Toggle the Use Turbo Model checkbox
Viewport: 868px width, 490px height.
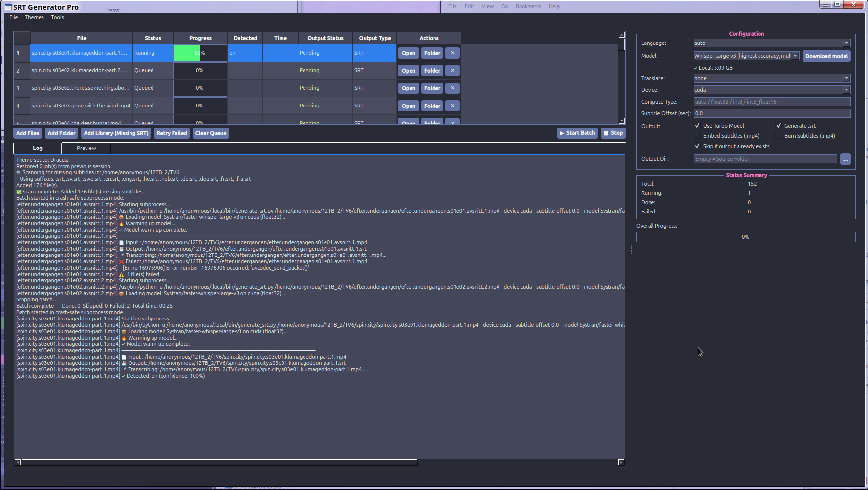[x=697, y=126]
